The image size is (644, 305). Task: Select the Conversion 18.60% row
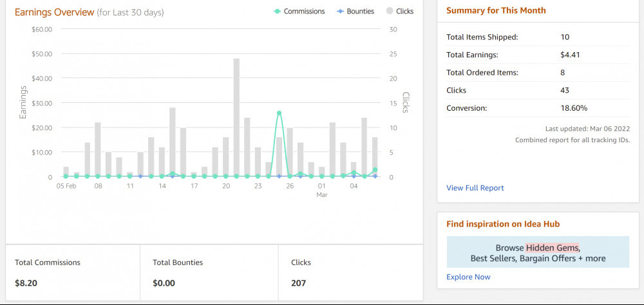(x=538, y=108)
